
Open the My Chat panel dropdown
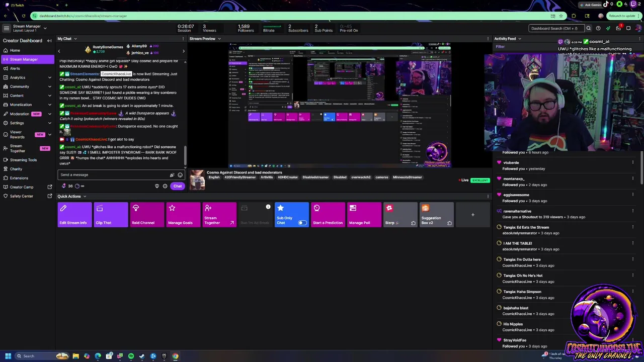[75, 39]
